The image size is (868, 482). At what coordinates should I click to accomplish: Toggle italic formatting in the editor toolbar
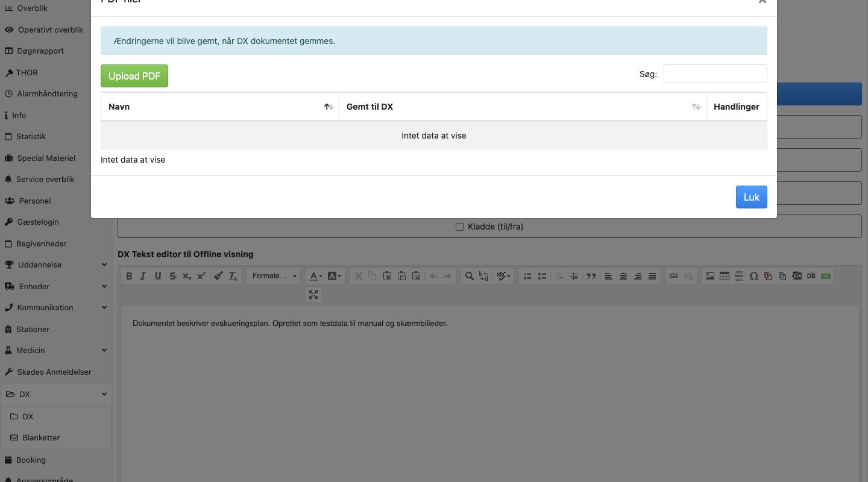coord(143,276)
